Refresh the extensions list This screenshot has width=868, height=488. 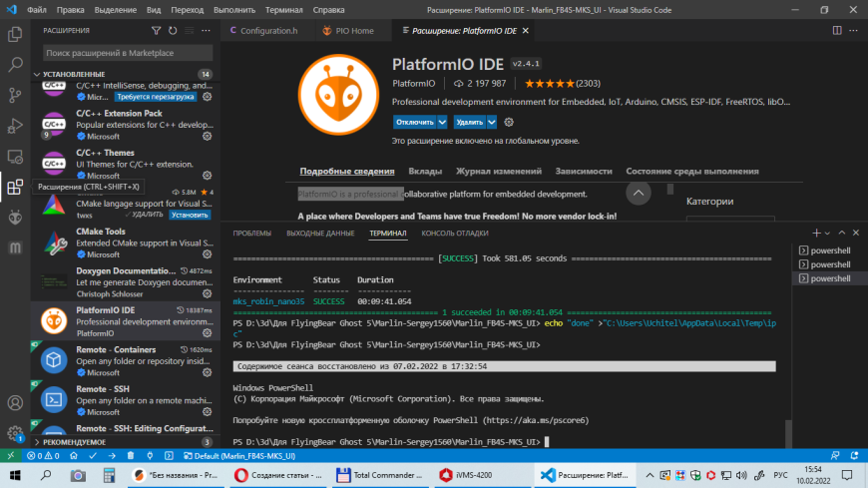pyautogui.click(x=173, y=31)
